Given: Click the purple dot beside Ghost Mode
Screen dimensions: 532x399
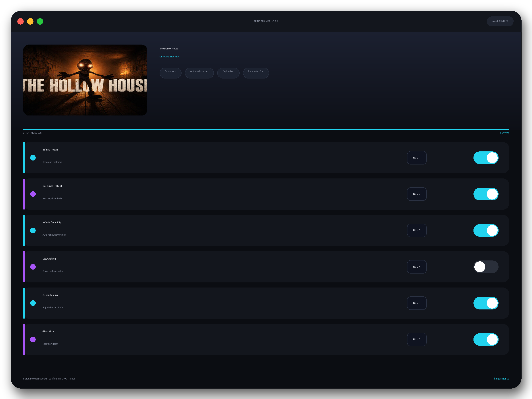Looking at the screenshot, I should point(33,339).
